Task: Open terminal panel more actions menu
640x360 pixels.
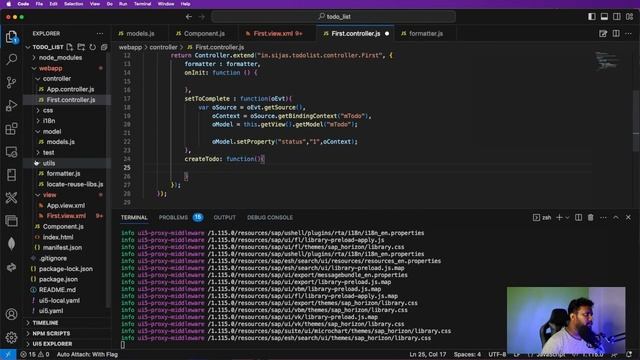Action: 603,218
